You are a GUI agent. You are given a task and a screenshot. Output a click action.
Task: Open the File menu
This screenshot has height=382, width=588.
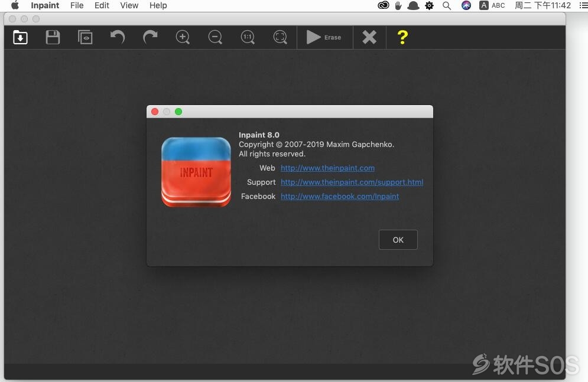pyautogui.click(x=77, y=5)
